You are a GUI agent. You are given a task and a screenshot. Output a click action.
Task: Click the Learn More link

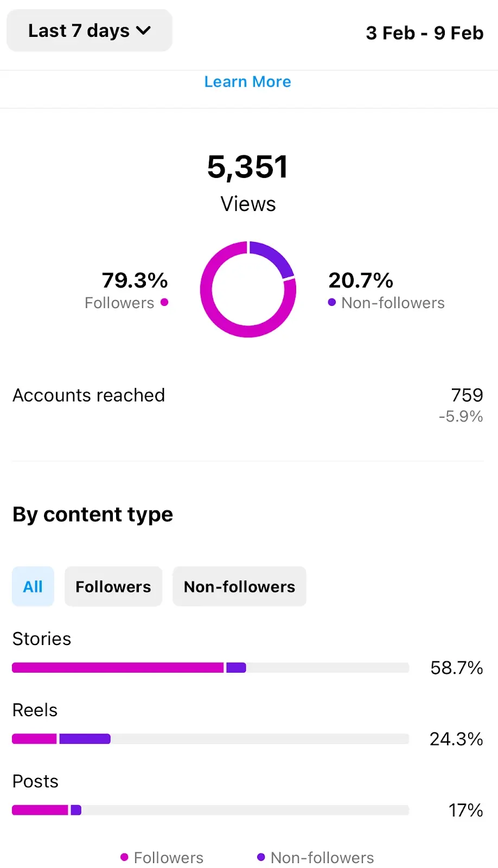[247, 81]
